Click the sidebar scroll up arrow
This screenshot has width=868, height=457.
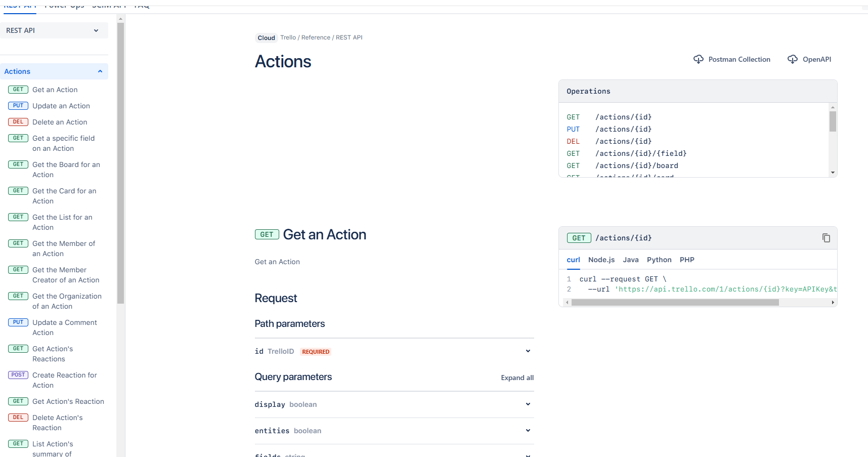120,19
